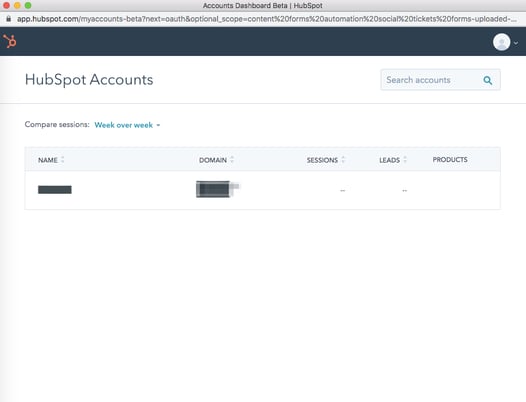Click the leads dash value in row

405,191
